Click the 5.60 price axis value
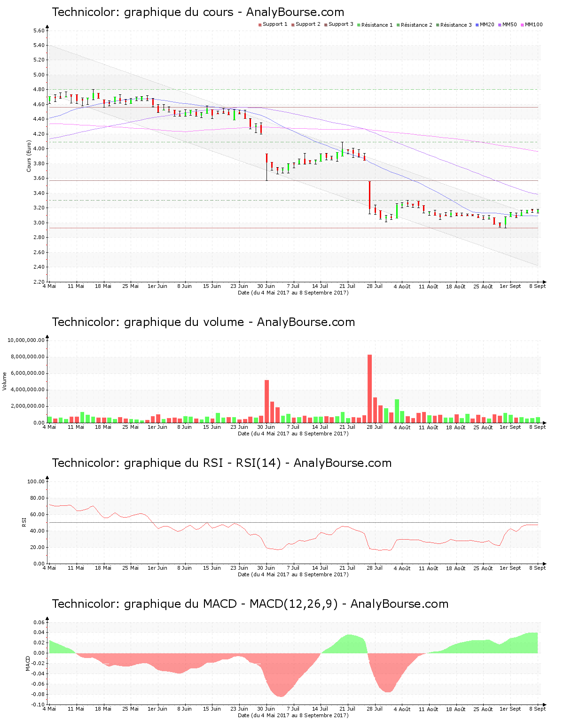 click(x=39, y=31)
